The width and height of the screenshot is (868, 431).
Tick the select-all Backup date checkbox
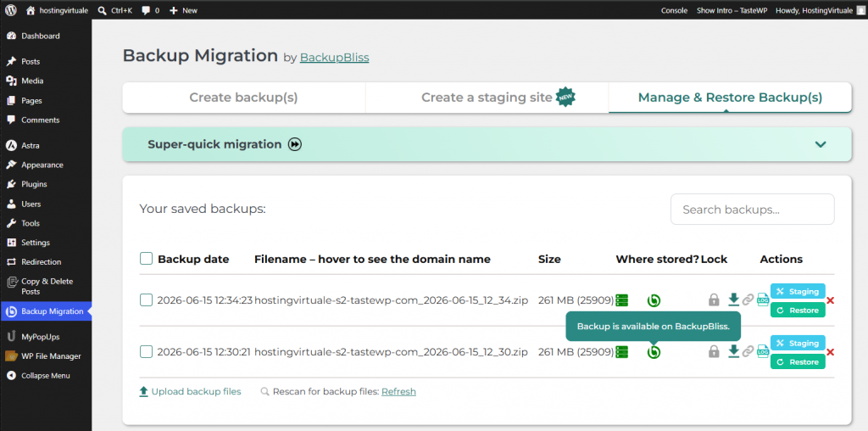click(146, 259)
